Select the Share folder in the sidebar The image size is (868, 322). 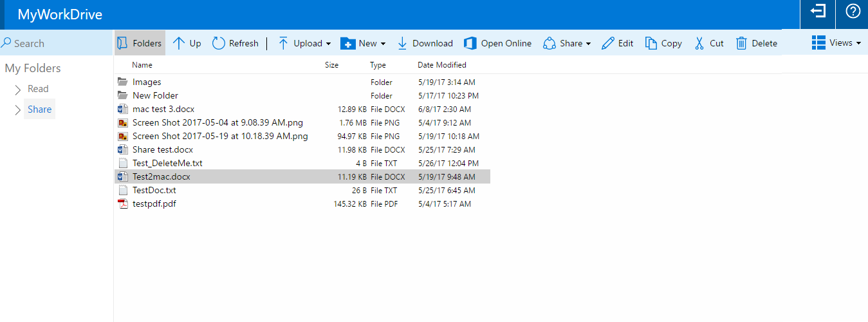39,109
